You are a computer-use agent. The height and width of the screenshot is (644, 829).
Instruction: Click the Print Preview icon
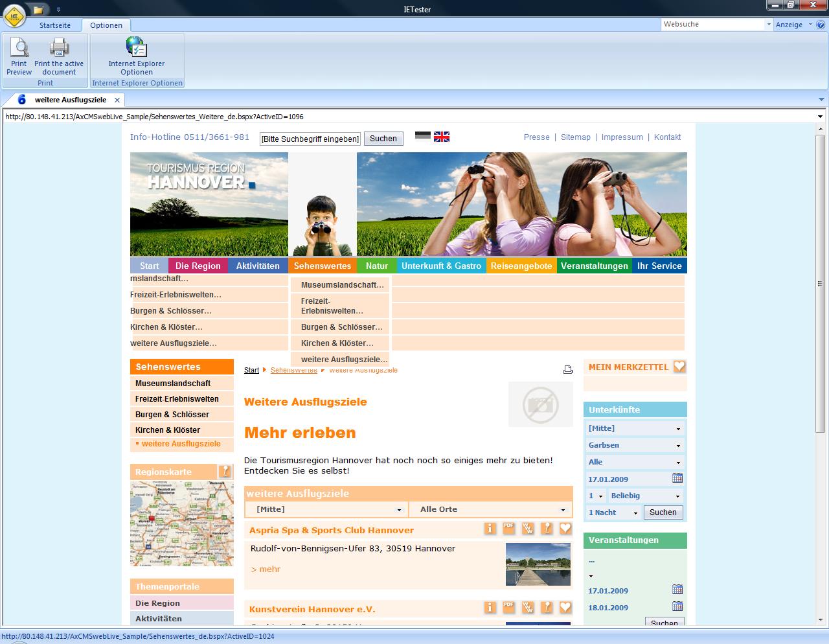19,51
